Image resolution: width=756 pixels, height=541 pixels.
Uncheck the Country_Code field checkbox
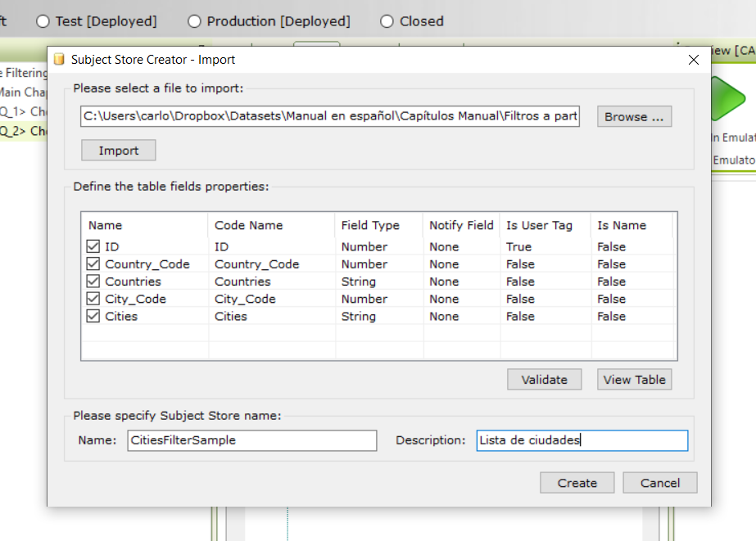93,264
